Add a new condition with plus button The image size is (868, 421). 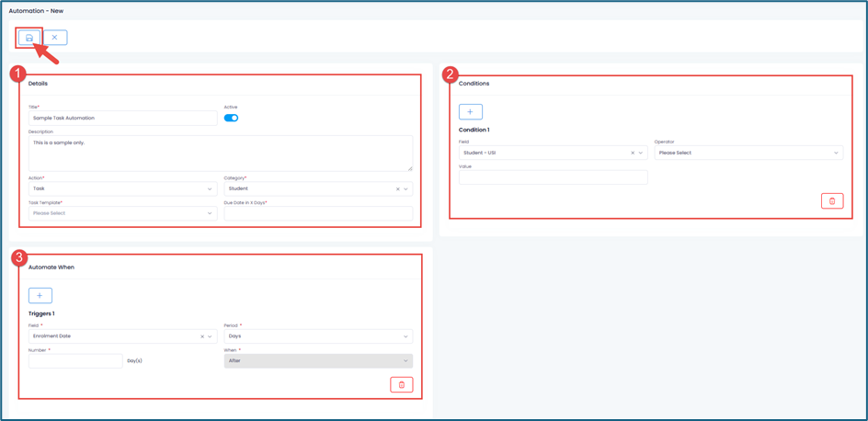pos(470,112)
